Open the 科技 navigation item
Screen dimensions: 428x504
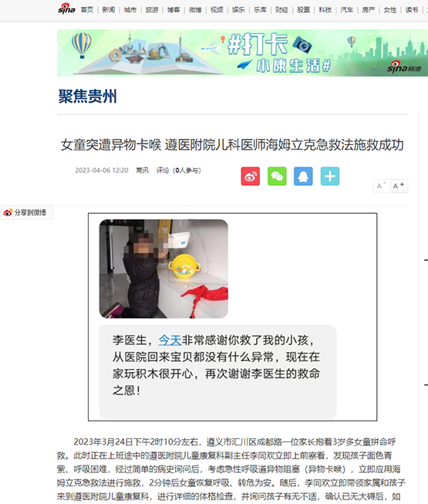point(325,10)
